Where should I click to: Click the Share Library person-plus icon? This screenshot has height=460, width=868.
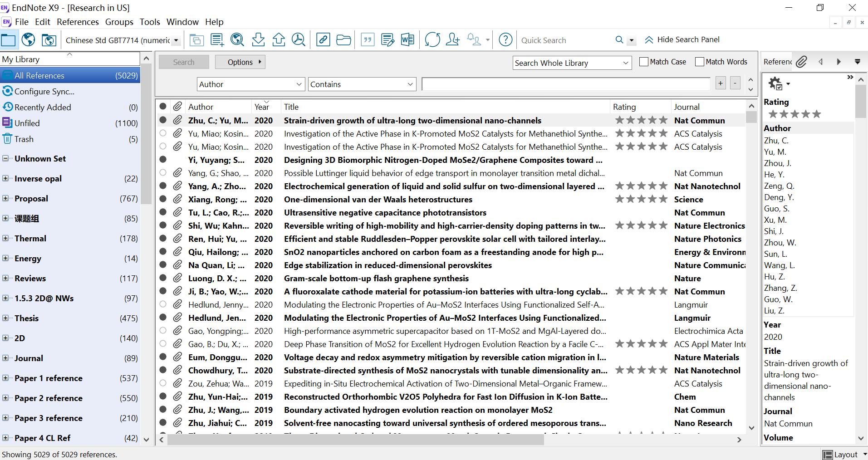(x=452, y=40)
